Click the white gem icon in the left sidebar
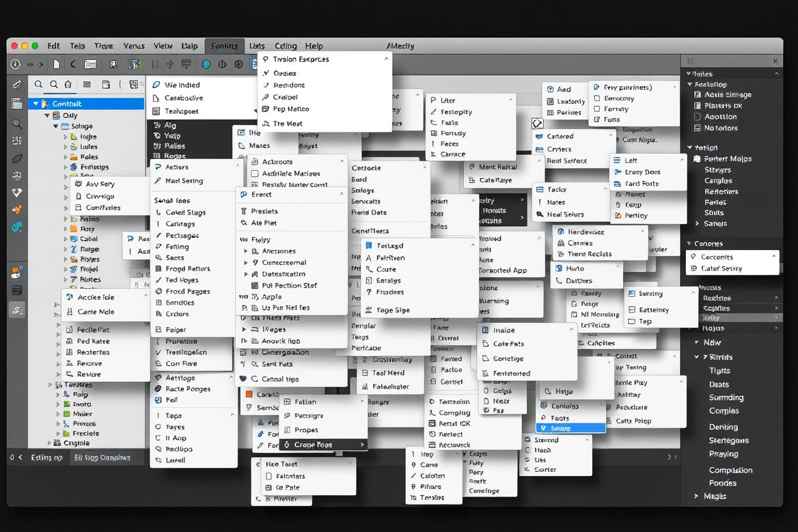This screenshot has width=798, height=532. pyautogui.click(x=17, y=193)
